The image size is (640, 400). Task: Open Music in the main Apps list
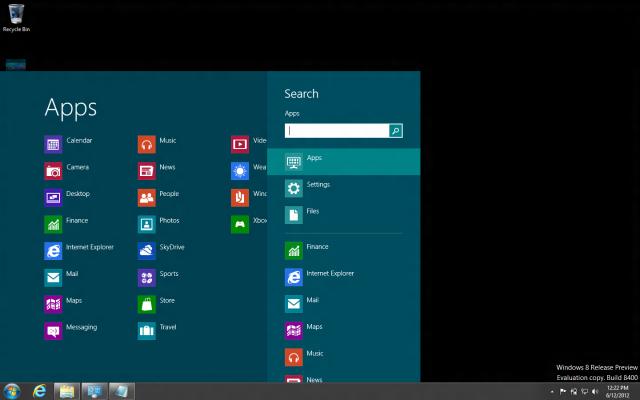point(157,144)
